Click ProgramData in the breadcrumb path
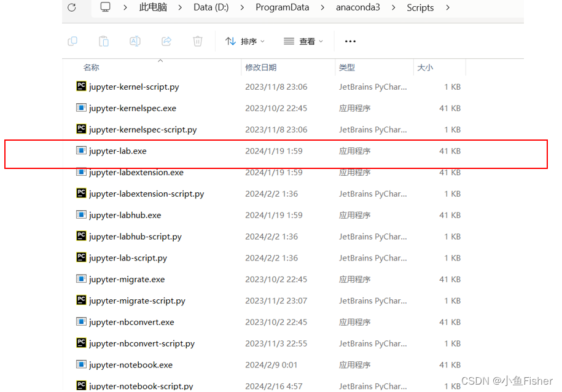Screen dimensions: 562x392 (x=282, y=7)
